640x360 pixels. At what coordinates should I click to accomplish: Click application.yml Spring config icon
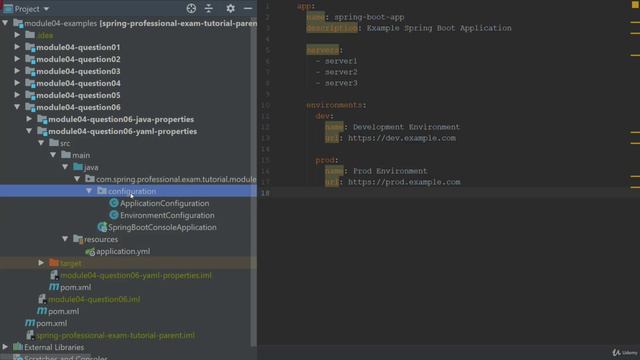pyautogui.click(x=90, y=251)
